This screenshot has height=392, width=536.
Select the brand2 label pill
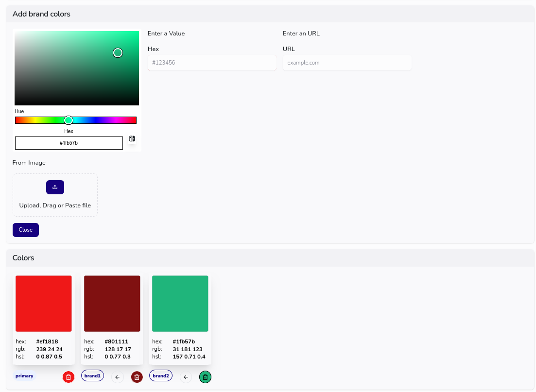(x=161, y=375)
